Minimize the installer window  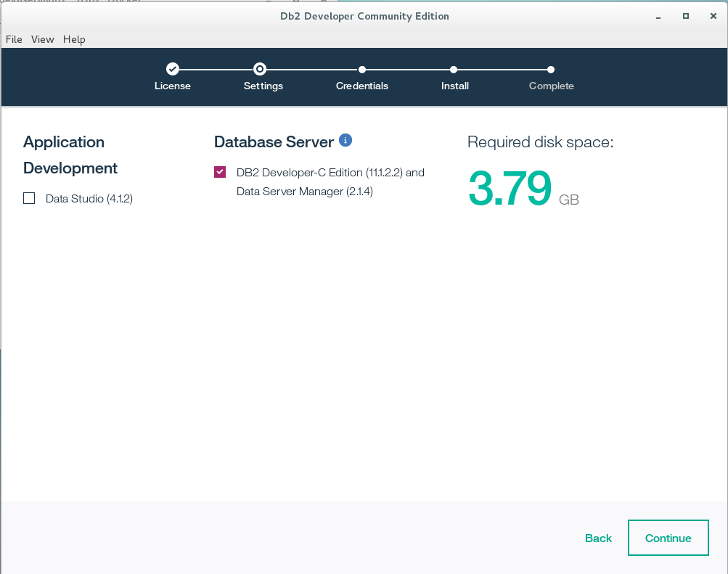tap(658, 17)
